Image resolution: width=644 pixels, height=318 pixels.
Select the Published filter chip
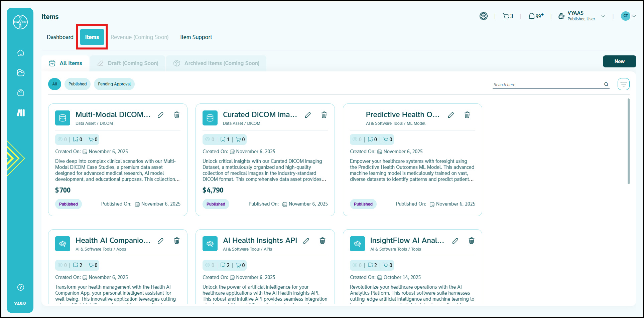pyautogui.click(x=78, y=84)
